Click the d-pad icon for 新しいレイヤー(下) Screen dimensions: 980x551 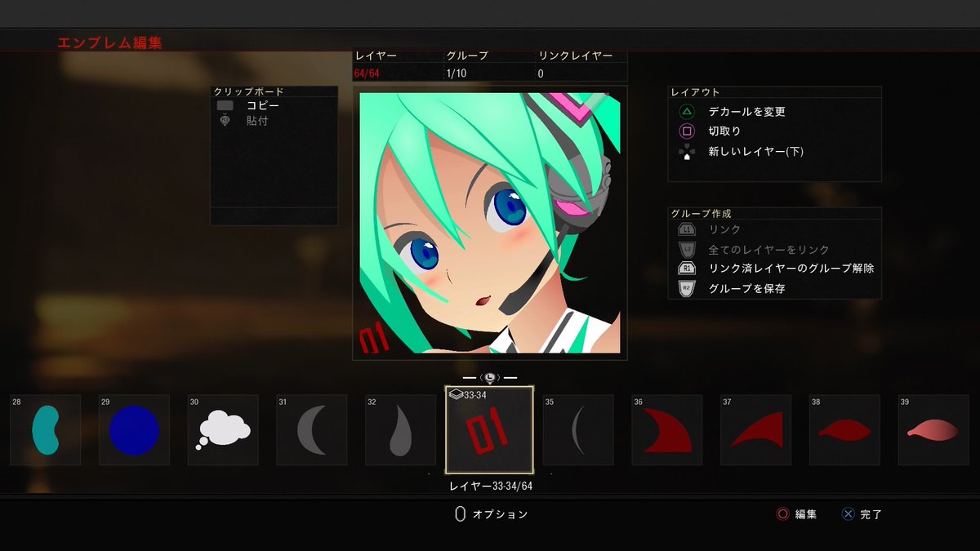(687, 152)
